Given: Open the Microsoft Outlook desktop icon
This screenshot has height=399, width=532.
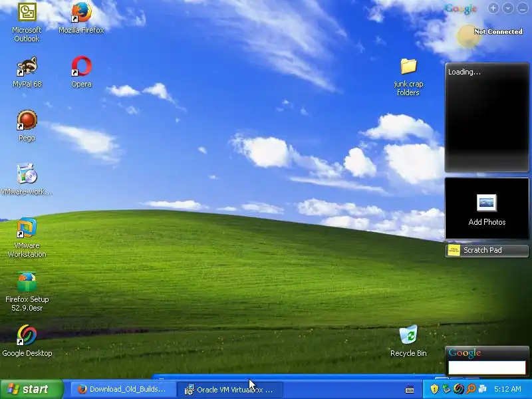Looking at the screenshot, I should (27, 22).
